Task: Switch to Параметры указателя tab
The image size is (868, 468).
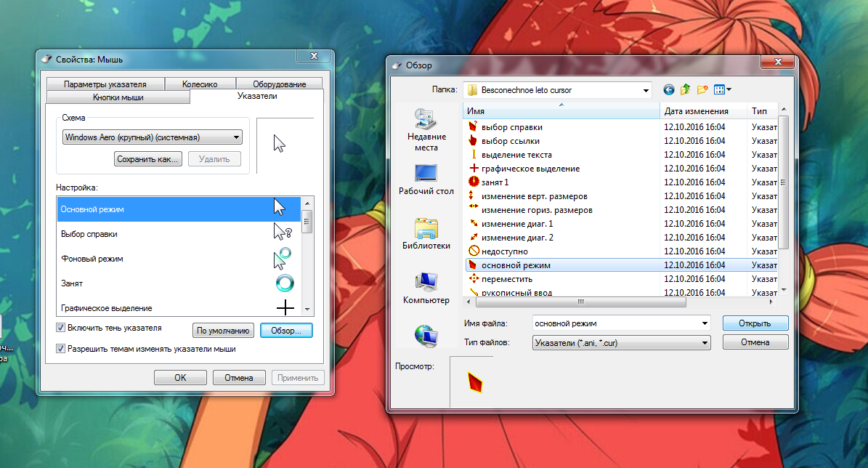Action: click(105, 84)
